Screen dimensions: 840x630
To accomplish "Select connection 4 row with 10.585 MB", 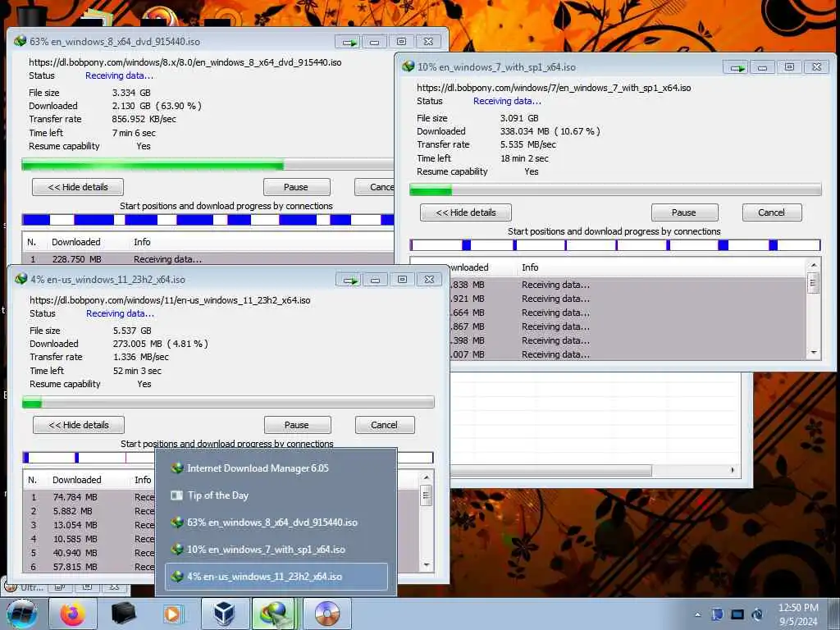I will tap(89, 539).
